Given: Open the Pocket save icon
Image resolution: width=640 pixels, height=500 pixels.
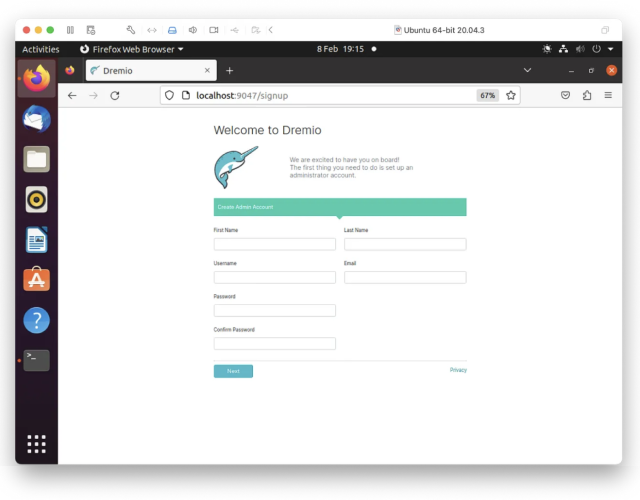Looking at the screenshot, I should coord(565,95).
